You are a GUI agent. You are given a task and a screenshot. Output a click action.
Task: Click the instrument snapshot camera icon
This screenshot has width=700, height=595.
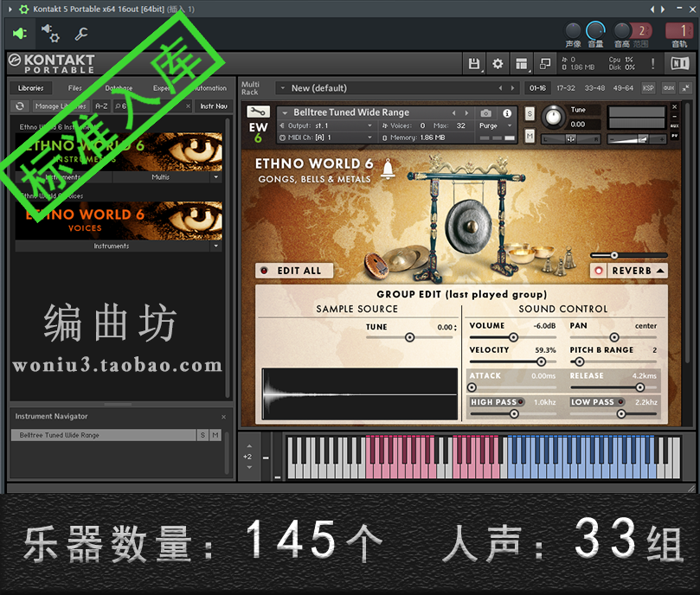pos(485,113)
